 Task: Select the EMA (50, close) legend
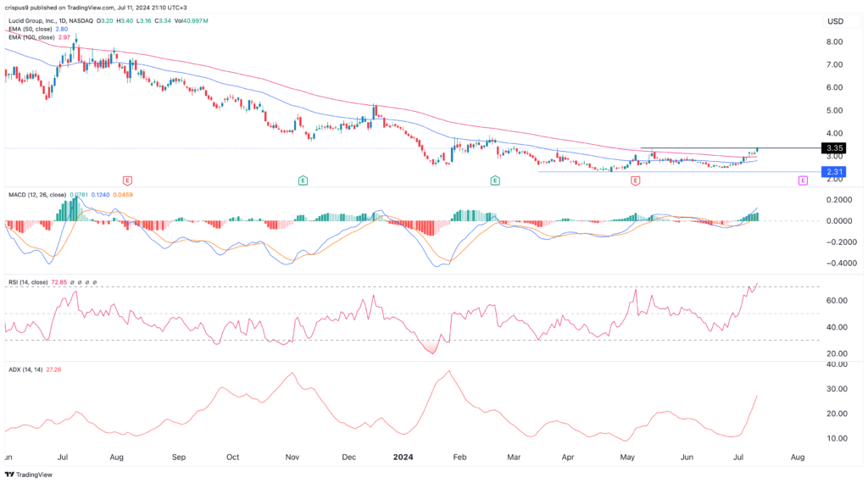[x=31, y=29]
